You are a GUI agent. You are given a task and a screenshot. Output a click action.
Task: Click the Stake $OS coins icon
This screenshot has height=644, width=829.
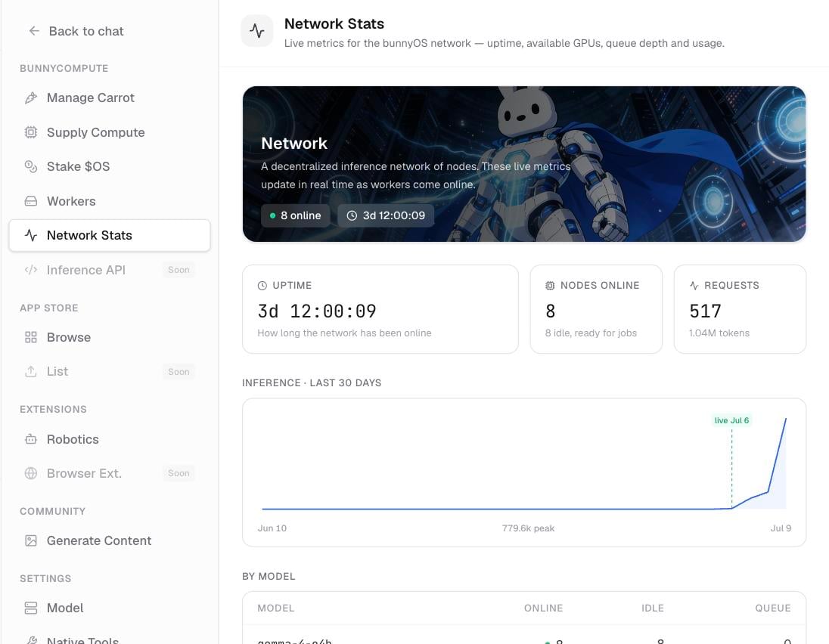(x=31, y=166)
